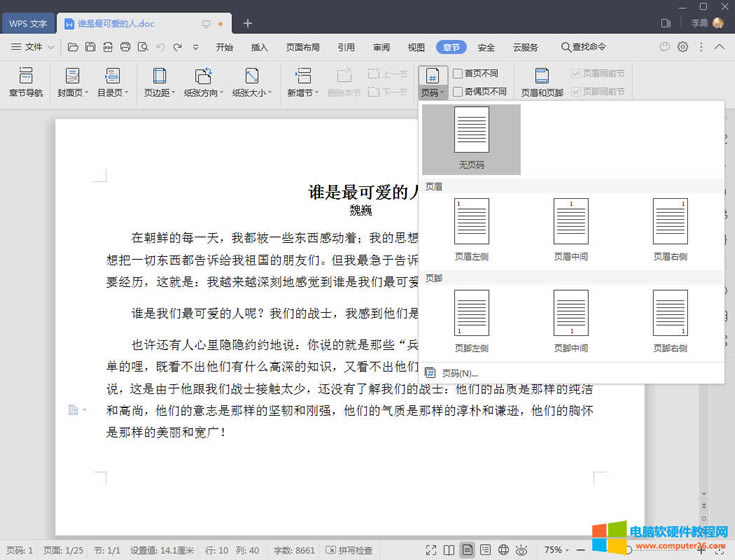
Task: Enable full screen view from status bar
Action: pos(431,550)
